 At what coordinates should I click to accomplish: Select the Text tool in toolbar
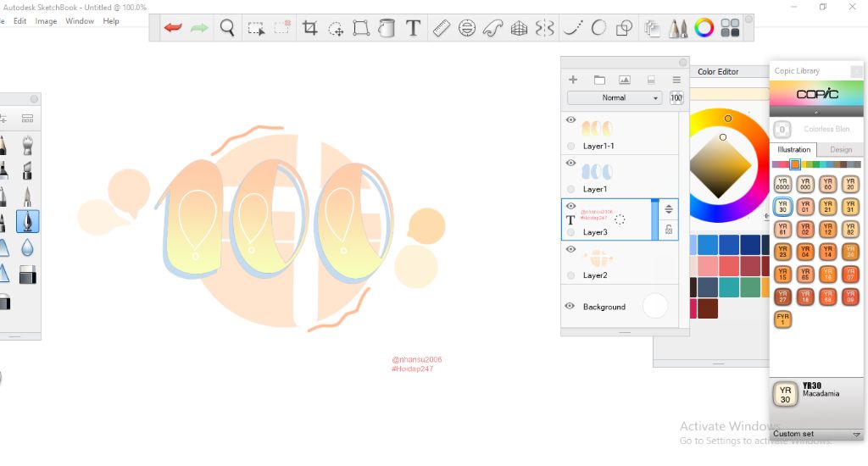tap(413, 28)
